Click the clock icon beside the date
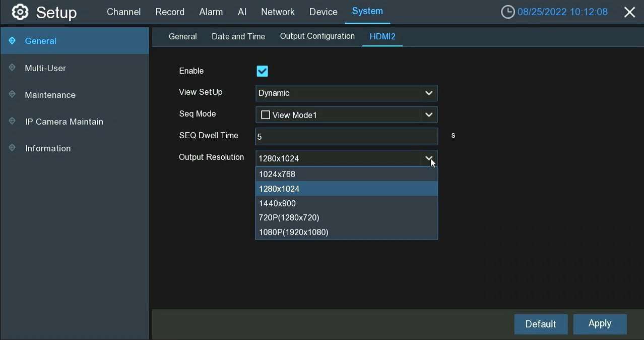The width and height of the screenshot is (644, 340). click(x=507, y=12)
